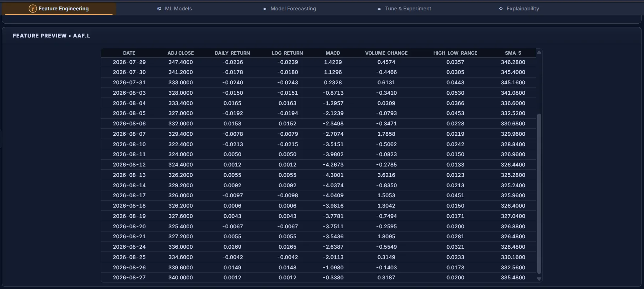Click volume change value 1.7858
Image resolution: width=644 pixels, height=289 pixels.
pyautogui.click(x=386, y=134)
